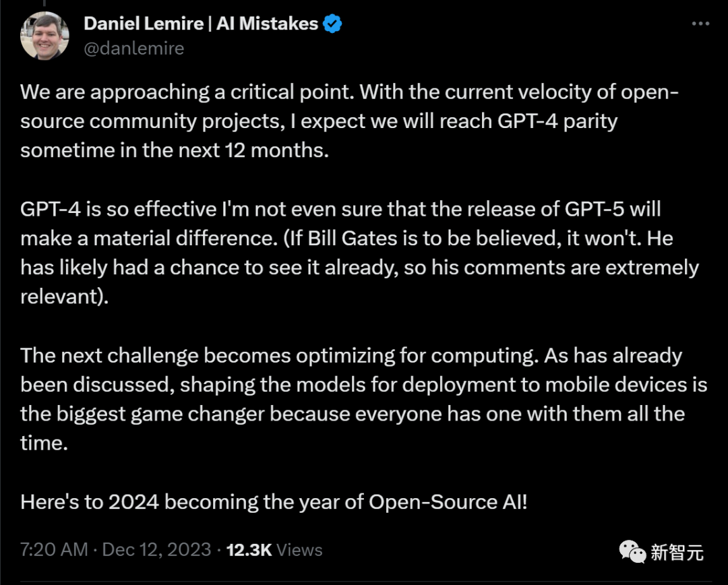Open the Daniel Lemire | AI Mistakes profile name
This screenshot has width=728, height=585.
pyautogui.click(x=200, y=24)
